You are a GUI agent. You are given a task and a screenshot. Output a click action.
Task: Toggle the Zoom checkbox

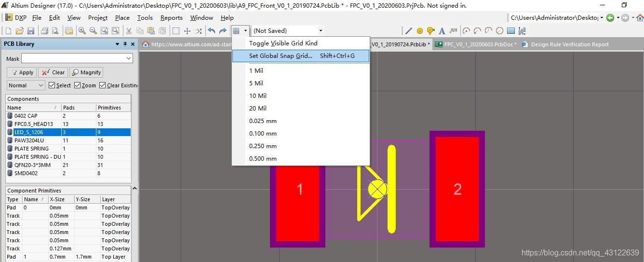click(x=77, y=85)
